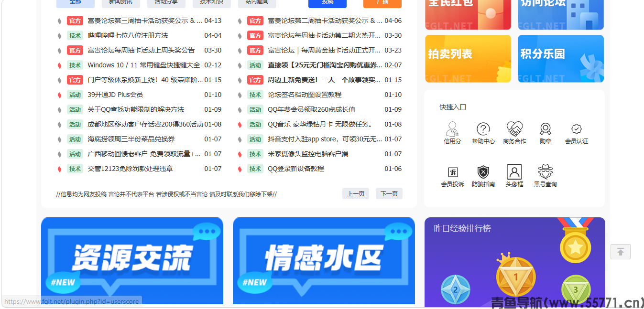Click the 防骗指南 shield icon
The width and height of the screenshot is (644, 309).
click(483, 172)
